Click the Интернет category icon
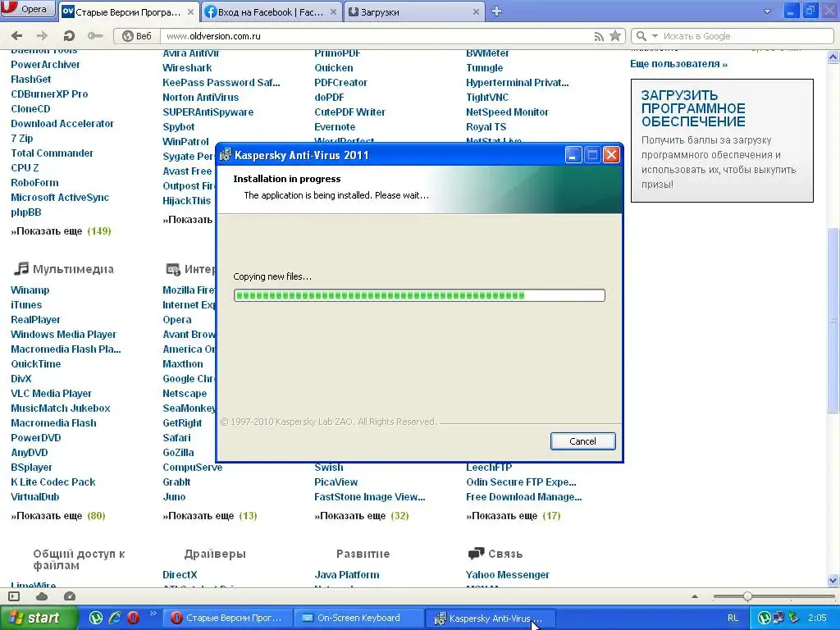Viewport: 840px width, 630px height. pyautogui.click(x=172, y=269)
